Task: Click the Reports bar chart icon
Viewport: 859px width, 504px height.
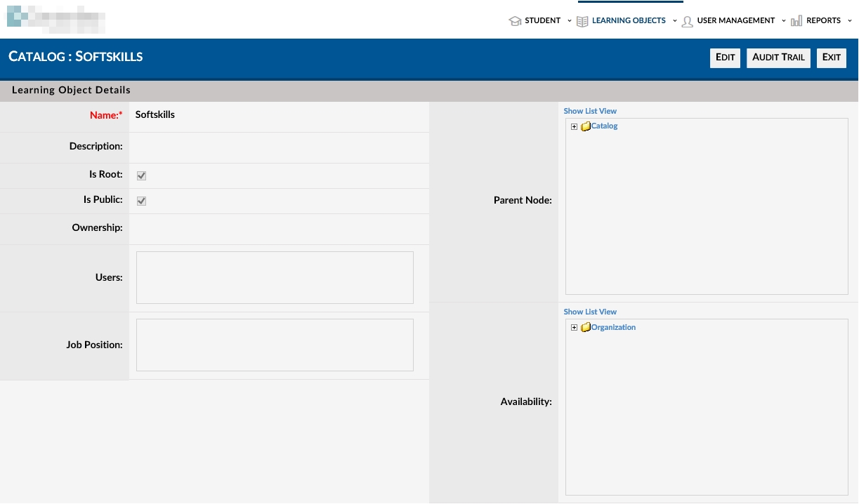Action: pyautogui.click(x=796, y=21)
